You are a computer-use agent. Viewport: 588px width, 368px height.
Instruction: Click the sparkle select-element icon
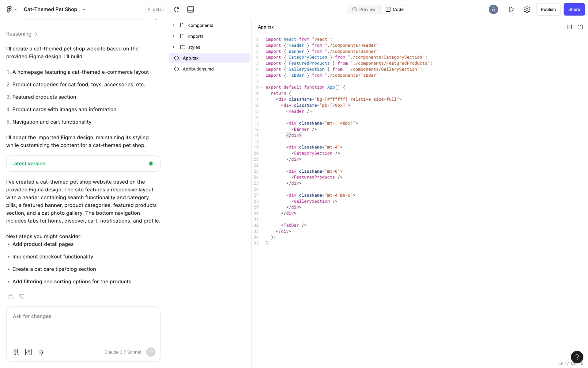tap(41, 352)
